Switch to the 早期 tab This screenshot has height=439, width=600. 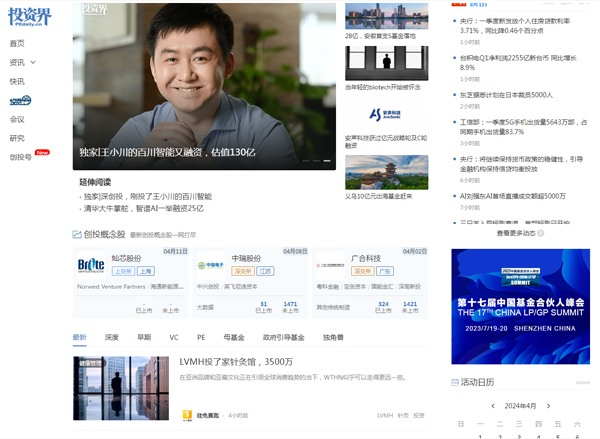144,337
